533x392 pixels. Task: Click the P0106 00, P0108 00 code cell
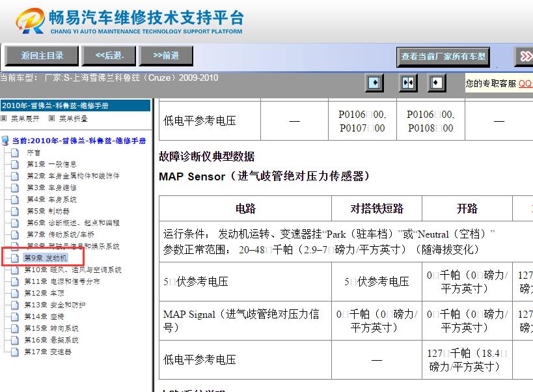coord(431,121)
